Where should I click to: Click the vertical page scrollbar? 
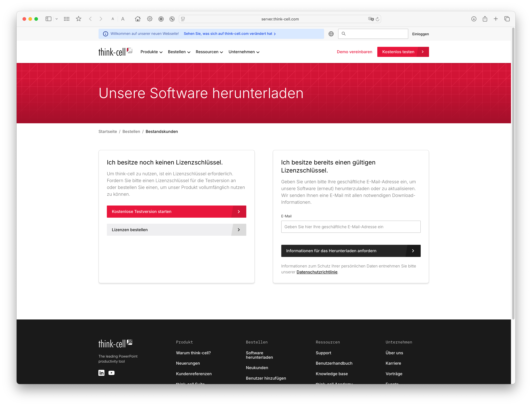coord(513,174)
